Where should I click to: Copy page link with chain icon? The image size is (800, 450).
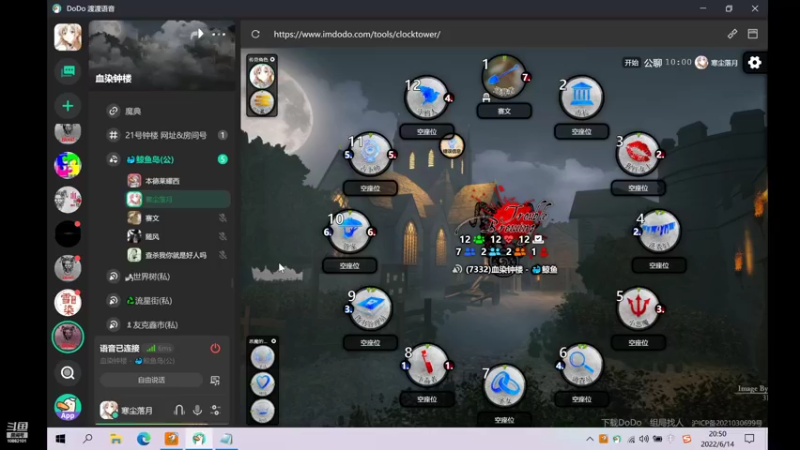point(732,34)
